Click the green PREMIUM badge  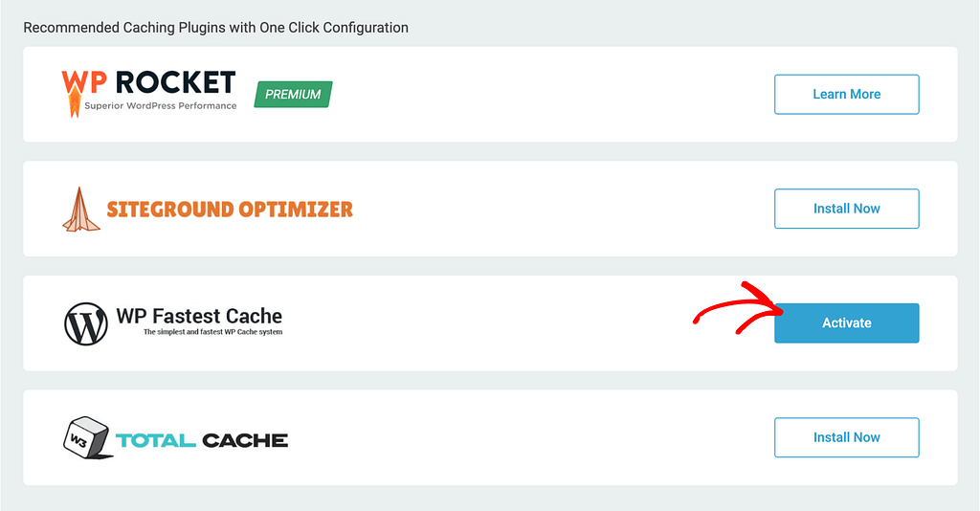tap(293, 95)
